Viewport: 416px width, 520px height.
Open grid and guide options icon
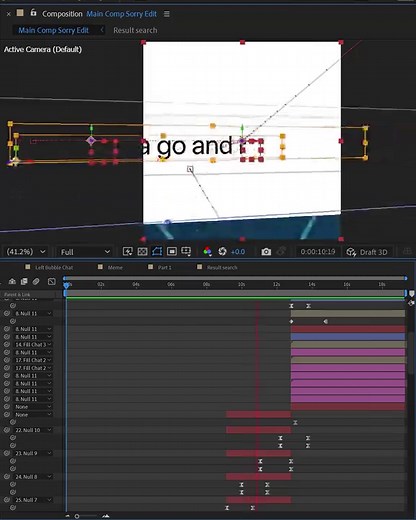click(186, 251)
